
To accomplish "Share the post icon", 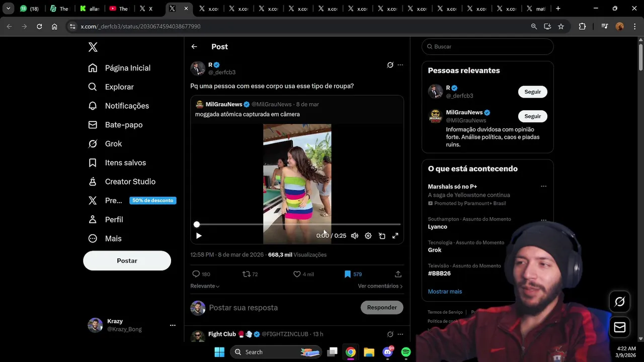I will [398, 274].
